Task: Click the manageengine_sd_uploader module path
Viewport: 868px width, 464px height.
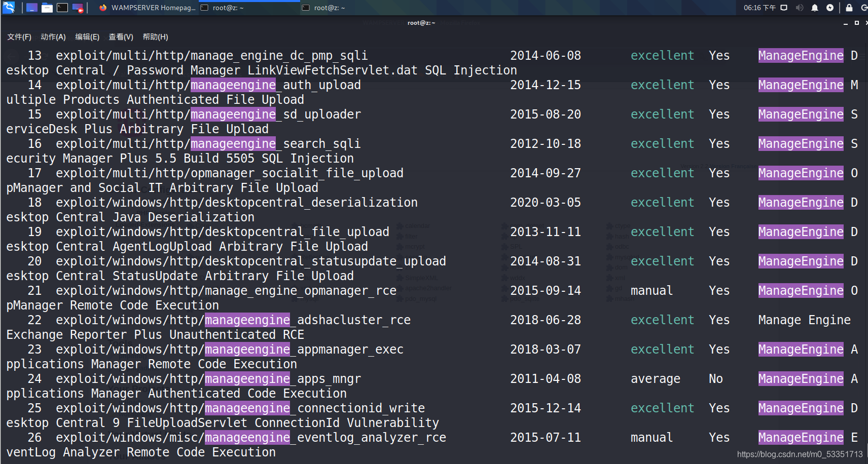Action: point(208,114)
